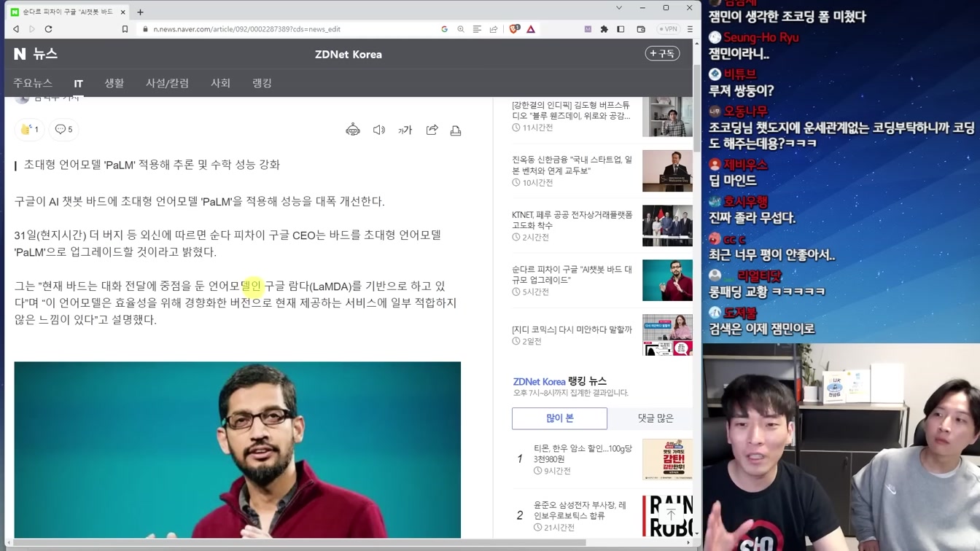Click the VPN button in the toolbar
The image size is (980, 551).
tap(667, 29)
